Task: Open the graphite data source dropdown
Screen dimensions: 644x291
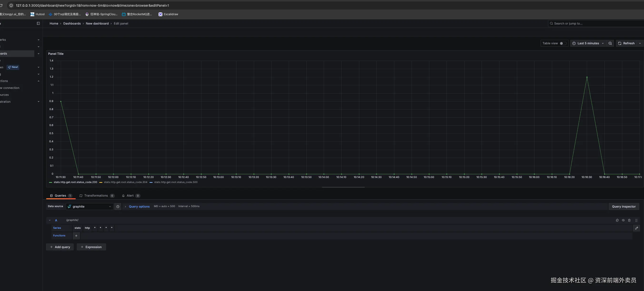Action: (90, 207)
